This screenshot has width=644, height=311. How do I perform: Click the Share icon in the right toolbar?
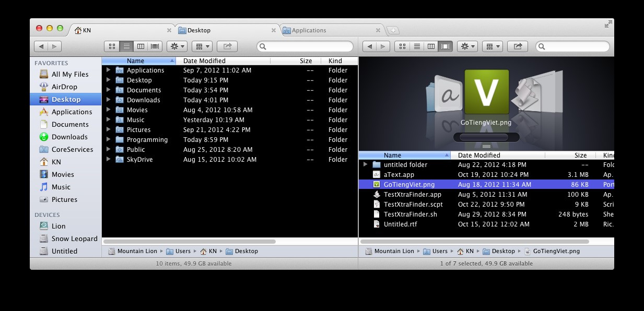point(517,46)
